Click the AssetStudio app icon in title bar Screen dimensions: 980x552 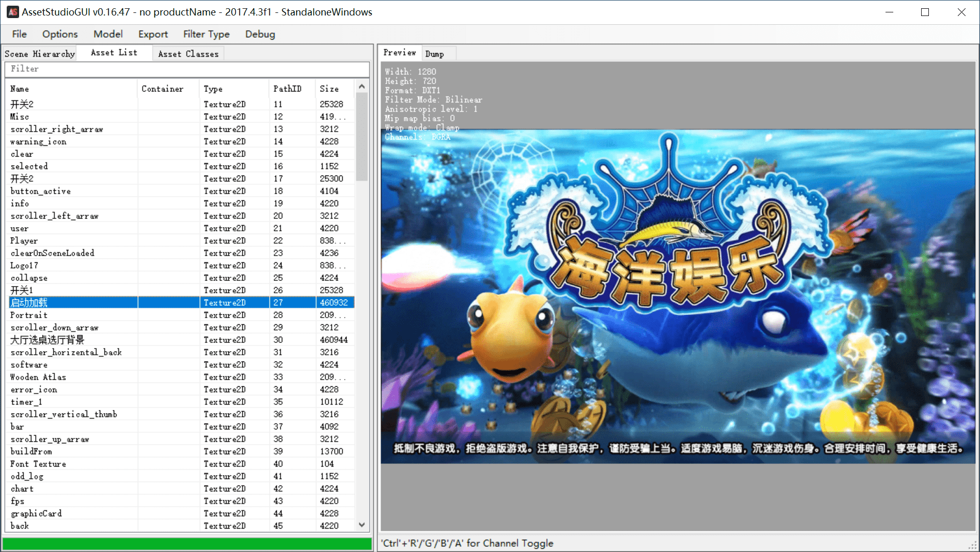click(12, 12)
